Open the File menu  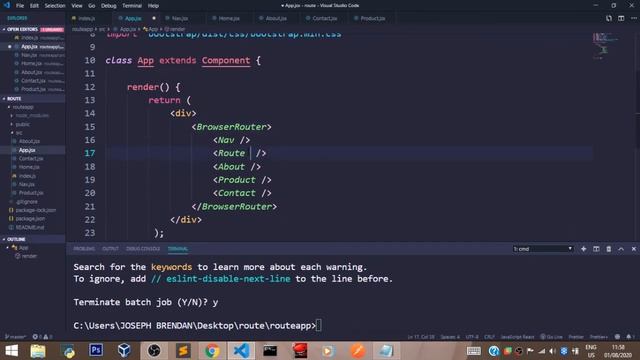[20, 6]
